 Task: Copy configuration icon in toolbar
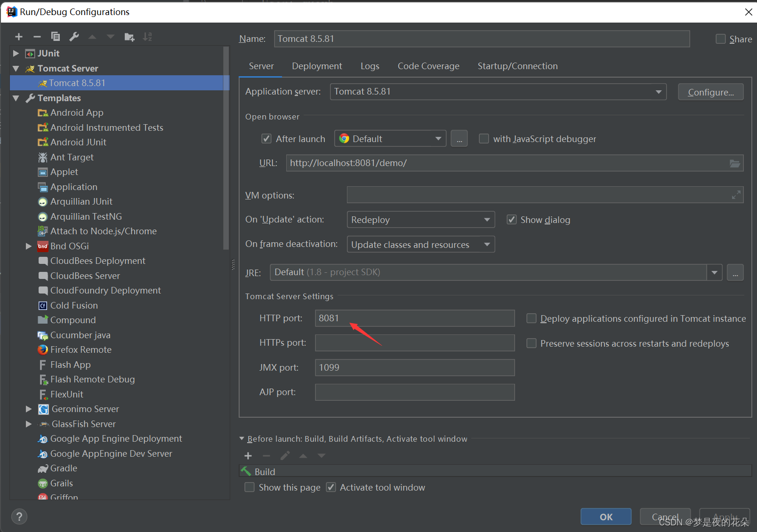pos(56,37)
